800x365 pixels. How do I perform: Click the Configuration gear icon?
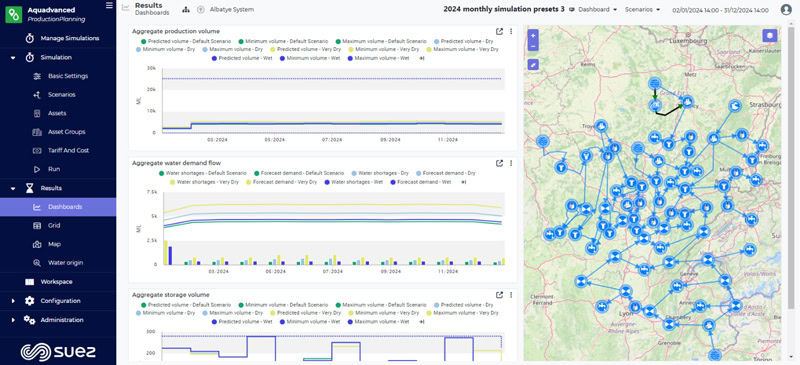pyautogui.click(x=30, y=301)
